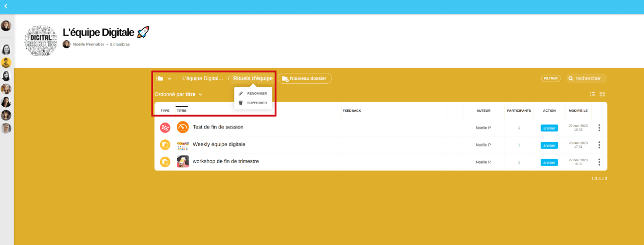Viewport: 644px width, 245px height.
Task: Open more options for Test de fin de session
Action: (599, 128)
